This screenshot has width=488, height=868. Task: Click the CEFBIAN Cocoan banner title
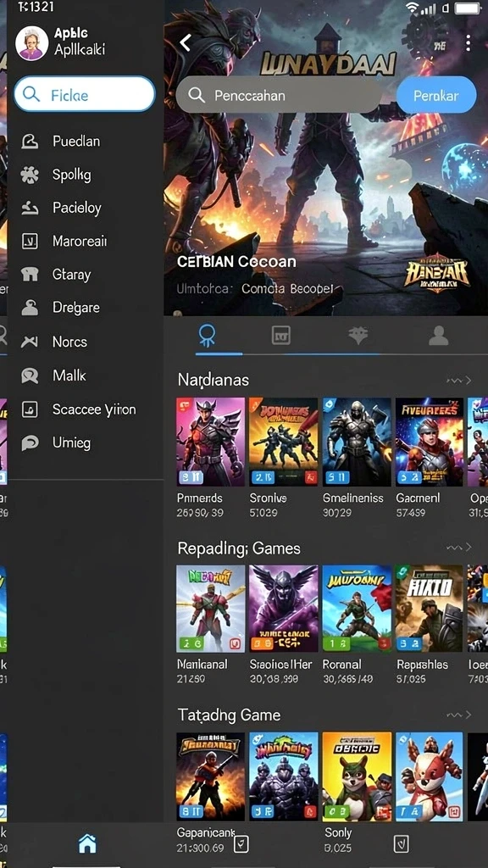pyautogui.click(x=236, y=261)
